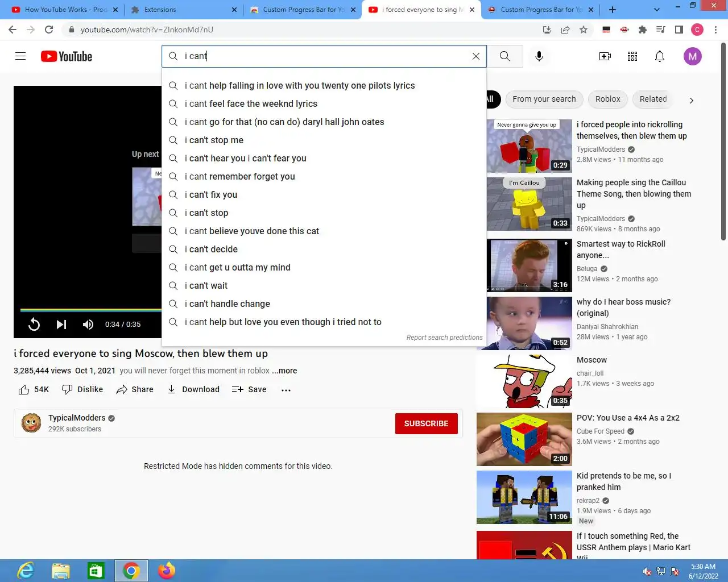Image resolution: width=728 pixels, height=582 pixels.
Task: Click 'Report search predictions' link
Action: click(x=445, y=338)
